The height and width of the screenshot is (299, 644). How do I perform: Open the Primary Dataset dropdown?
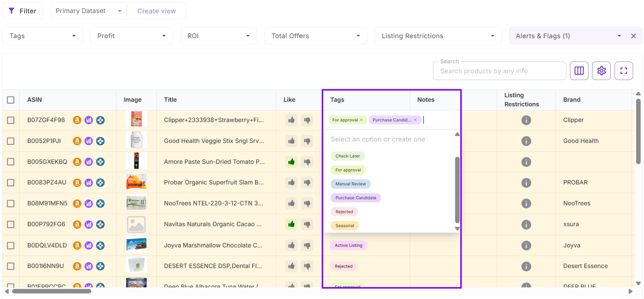89,11
